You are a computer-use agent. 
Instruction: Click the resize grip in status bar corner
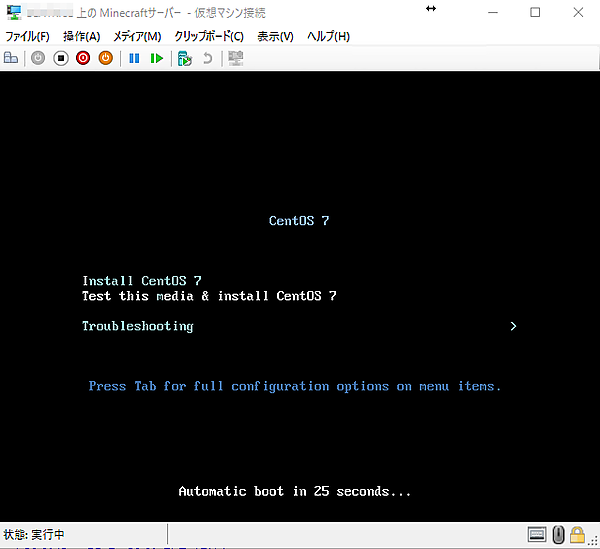(593, 541)
